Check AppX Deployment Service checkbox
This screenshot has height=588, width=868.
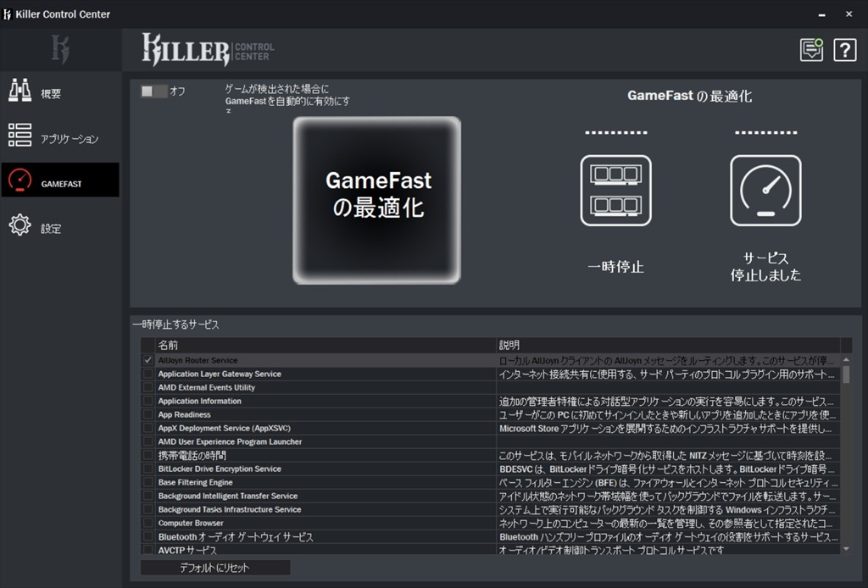click(x=147, y=428)
